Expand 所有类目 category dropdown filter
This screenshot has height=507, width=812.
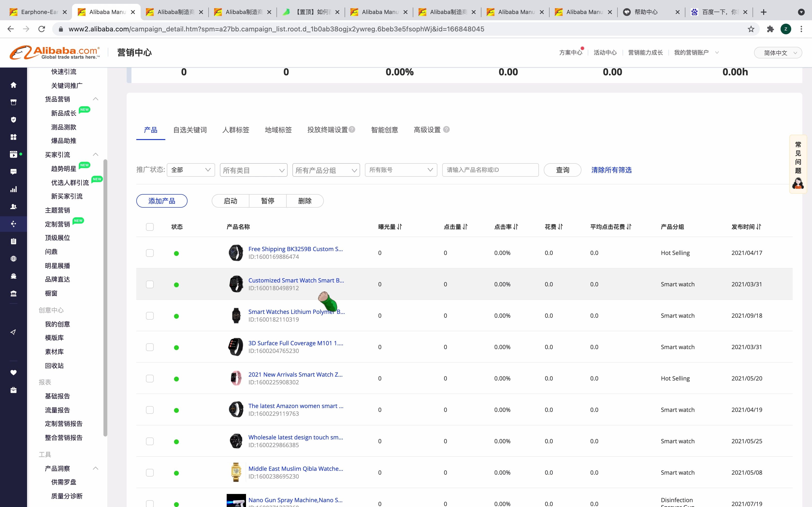(x=253, y=170)
